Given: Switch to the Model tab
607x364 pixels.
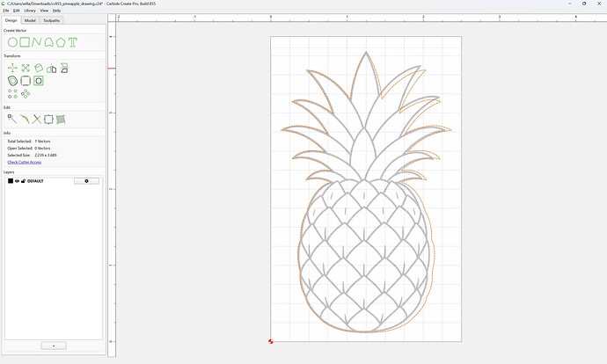Looking at the screenshot, I should 30,20.
